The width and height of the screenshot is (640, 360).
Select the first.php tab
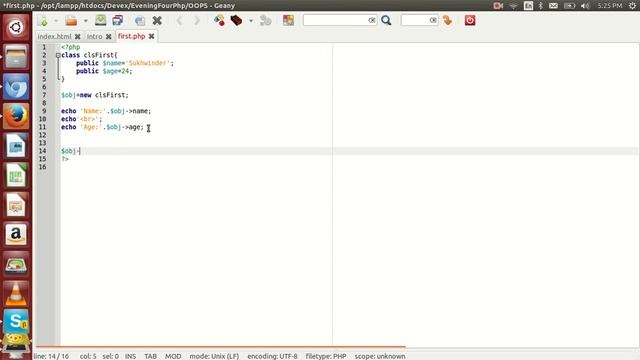point(131,36)
